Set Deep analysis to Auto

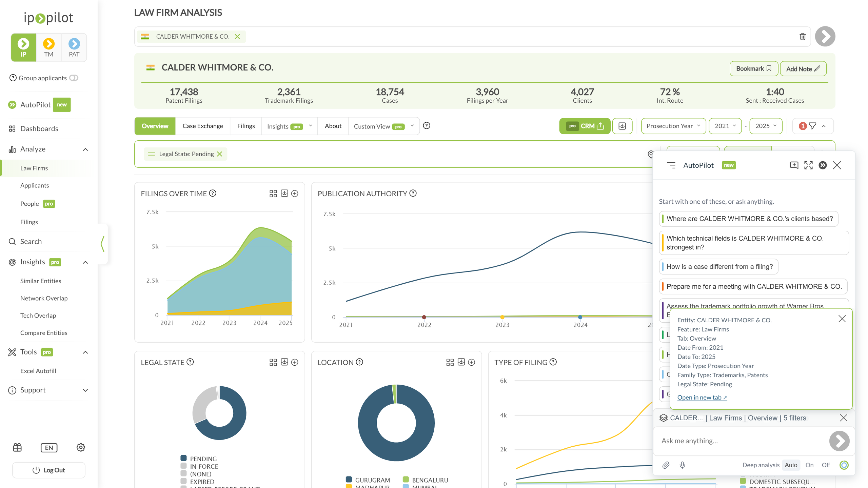tap(791, 465)
